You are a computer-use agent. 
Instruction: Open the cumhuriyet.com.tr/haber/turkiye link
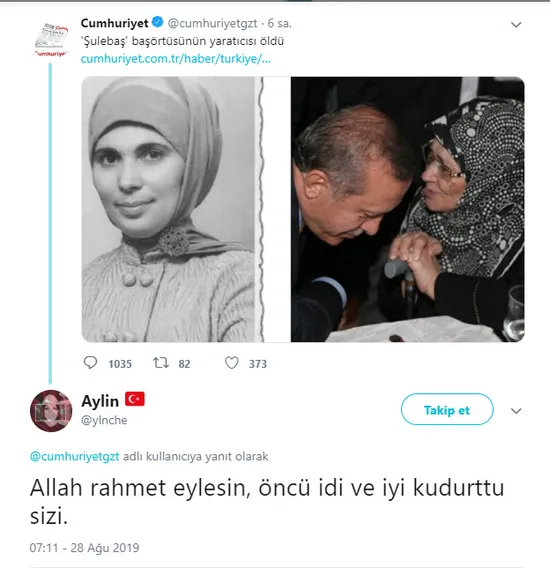point(175,59)
